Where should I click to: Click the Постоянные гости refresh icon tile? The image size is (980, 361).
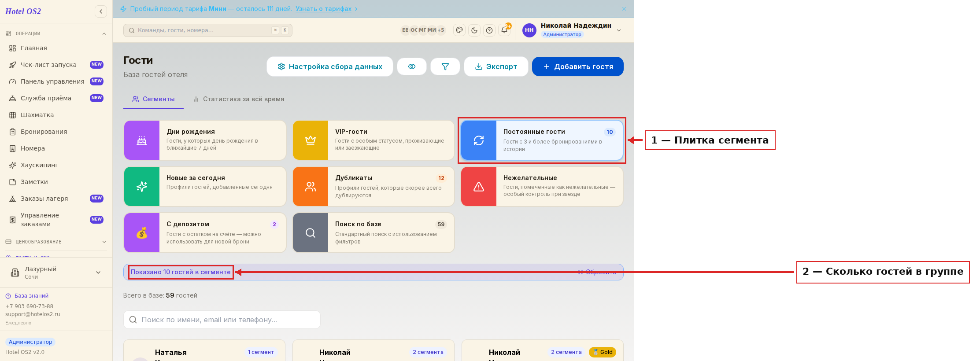tap(542, 140)
